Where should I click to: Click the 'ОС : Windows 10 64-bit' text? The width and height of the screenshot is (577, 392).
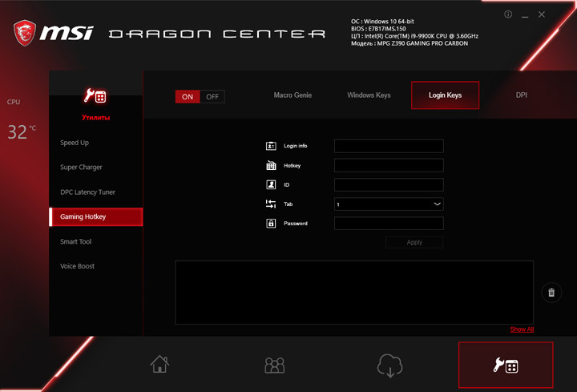pyautogui.click(x=382, y=22)
